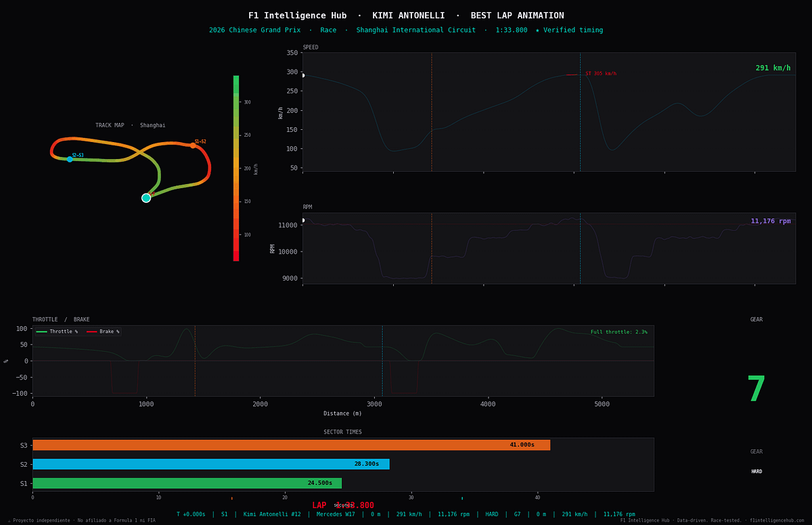The width and height of the screenshot is (812, 525).
Task: Click the green S1 sector time bar
Action: pos(187,483)
